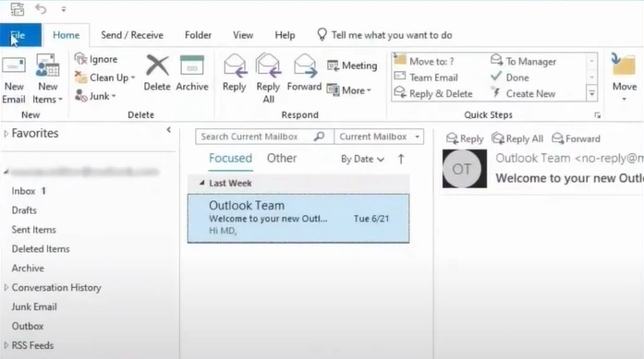Archive the selected email
The image size is (644, 359).
click(x=192, y=73)
